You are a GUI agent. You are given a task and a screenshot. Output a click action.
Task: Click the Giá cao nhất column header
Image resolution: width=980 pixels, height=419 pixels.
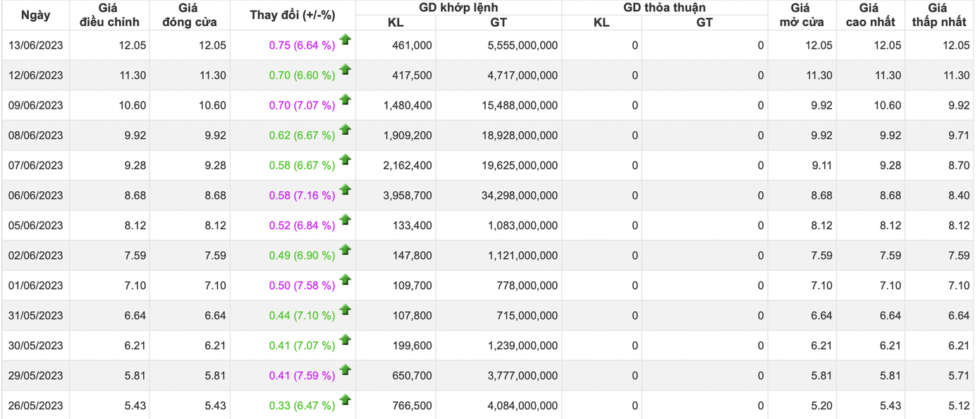tap(870, 15)
